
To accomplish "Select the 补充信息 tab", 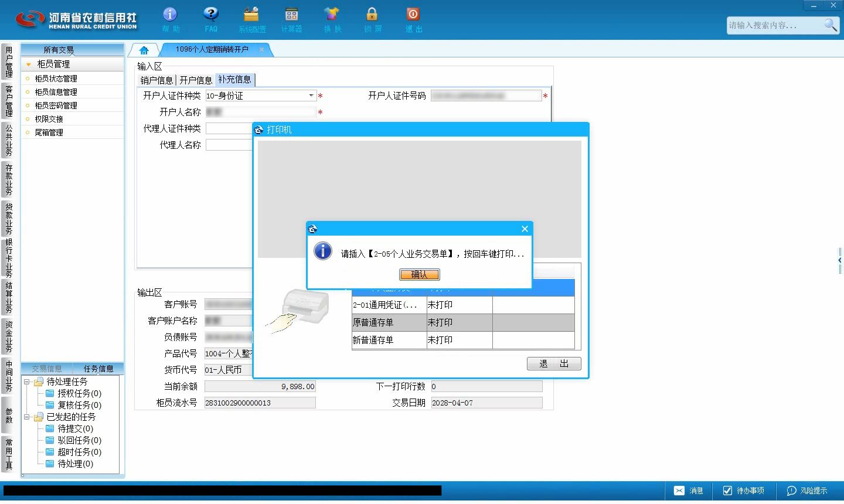I will (234, 80).
